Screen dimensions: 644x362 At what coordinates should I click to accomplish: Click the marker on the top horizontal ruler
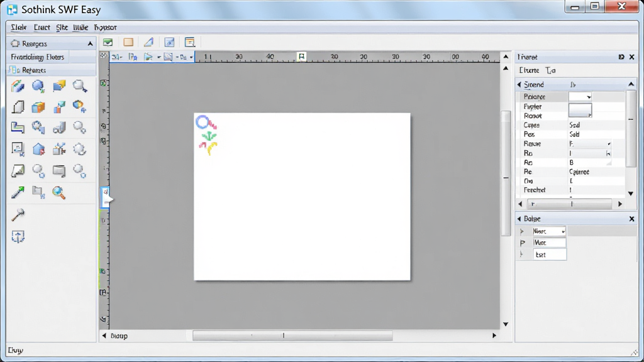(301, 57)
